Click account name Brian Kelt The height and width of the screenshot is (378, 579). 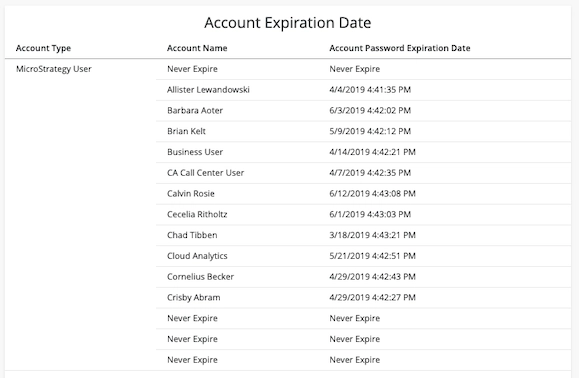point(186,131)
